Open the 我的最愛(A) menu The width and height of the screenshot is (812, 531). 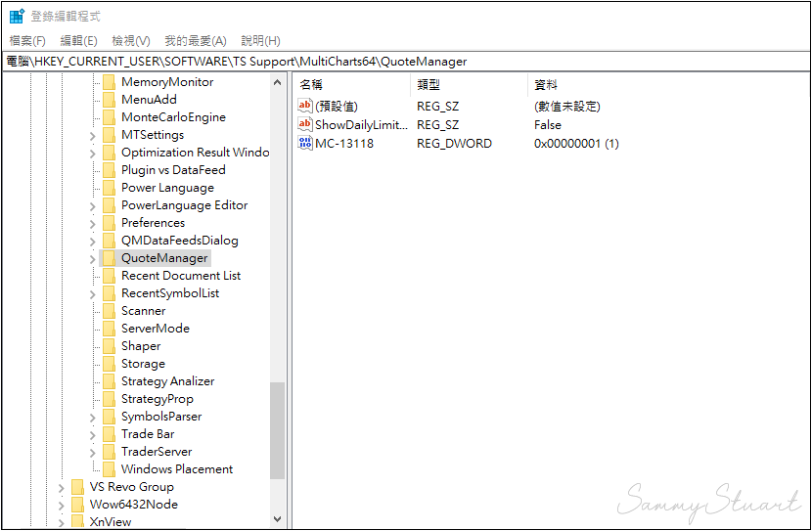click(196, 41)
